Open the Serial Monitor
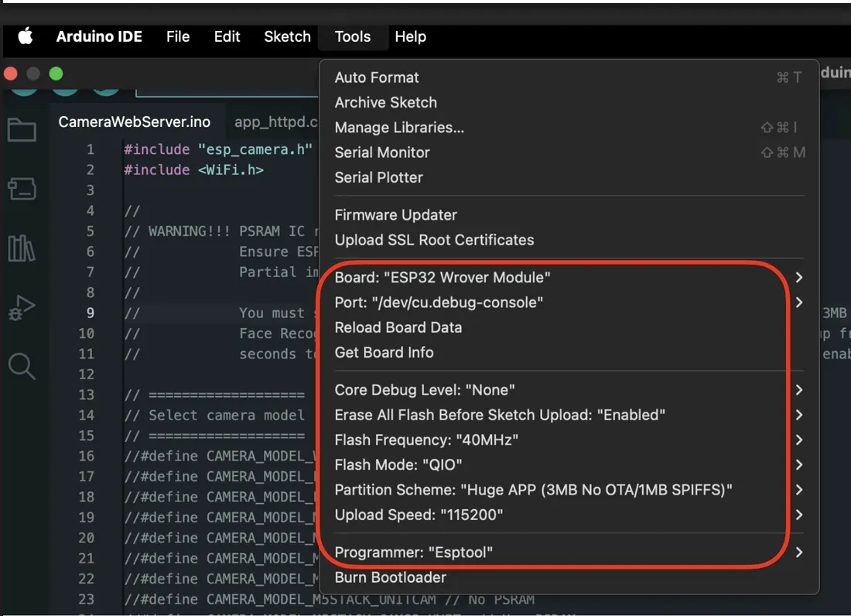 pos(569,152)
